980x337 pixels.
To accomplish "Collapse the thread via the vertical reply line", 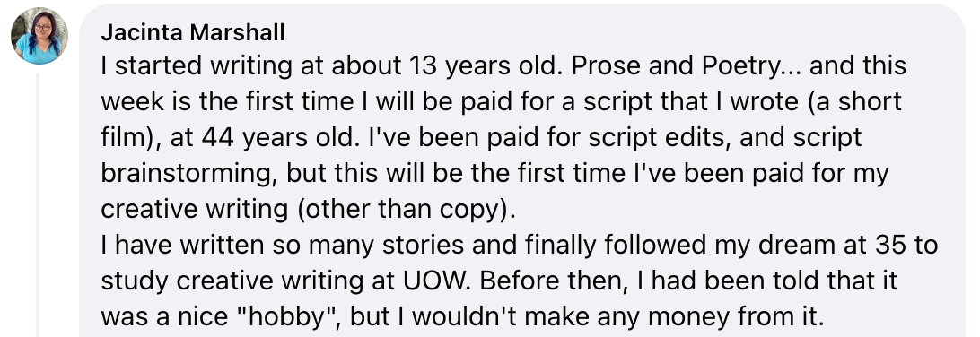I will [38, 205].
